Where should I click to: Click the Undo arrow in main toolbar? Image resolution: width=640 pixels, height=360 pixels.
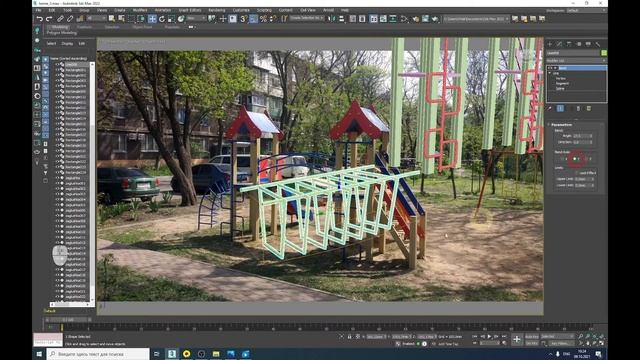pyautogui.click(x=40, y=19)
